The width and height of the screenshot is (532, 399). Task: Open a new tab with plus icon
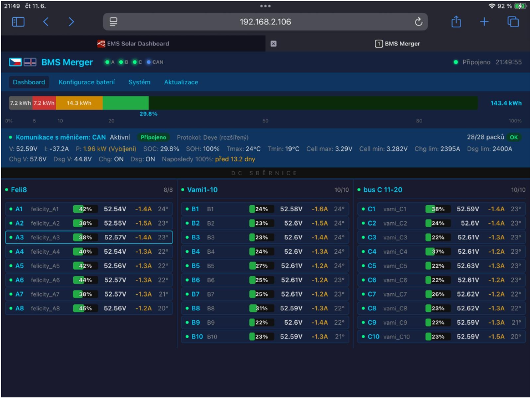(484, 22)
